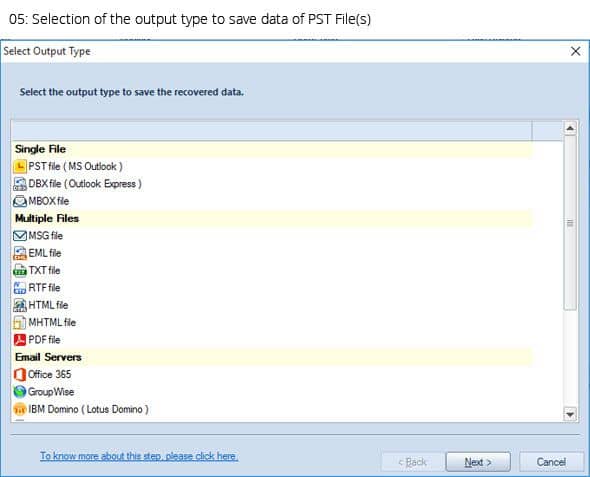The height and width of the screenshot is (477, 590).
Task: Click the scrollbar up arrow
Action: pyautogui.click(x=570, y=128)
